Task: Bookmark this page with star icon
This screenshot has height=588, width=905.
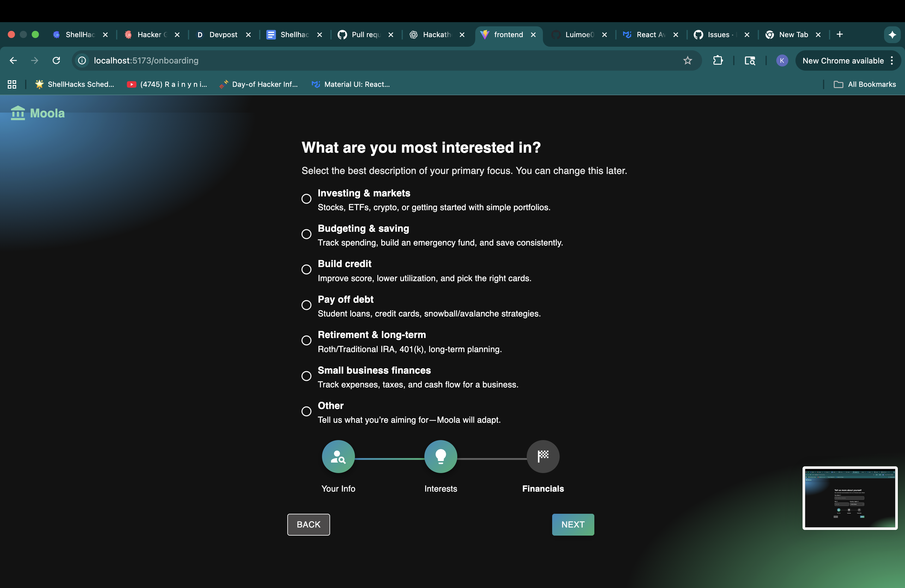Action: (687, 60)
